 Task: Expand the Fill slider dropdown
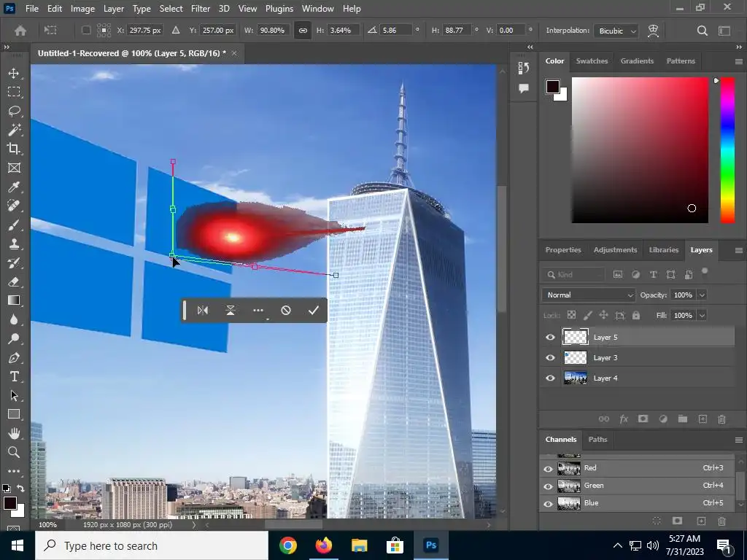tap(702, 315)
